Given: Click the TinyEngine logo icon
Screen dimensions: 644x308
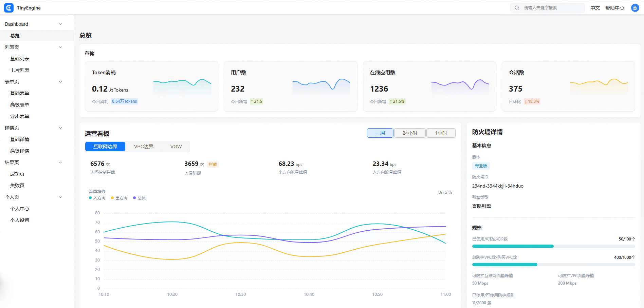Looking at the screenshot, I should 9,8.
